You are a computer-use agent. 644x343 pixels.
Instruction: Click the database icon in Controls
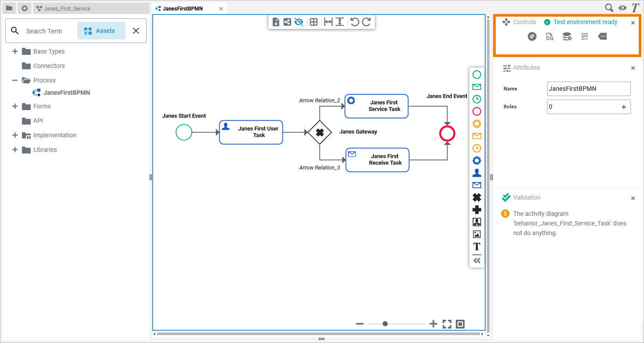pyautogui.click(x=567, y=37)
